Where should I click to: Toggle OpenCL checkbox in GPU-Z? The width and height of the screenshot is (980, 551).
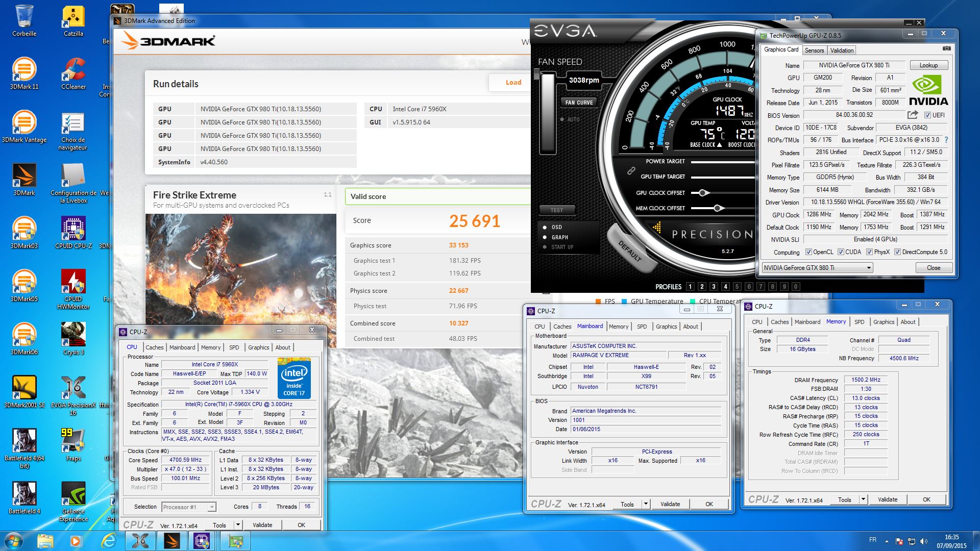click(x=808, y=252)
